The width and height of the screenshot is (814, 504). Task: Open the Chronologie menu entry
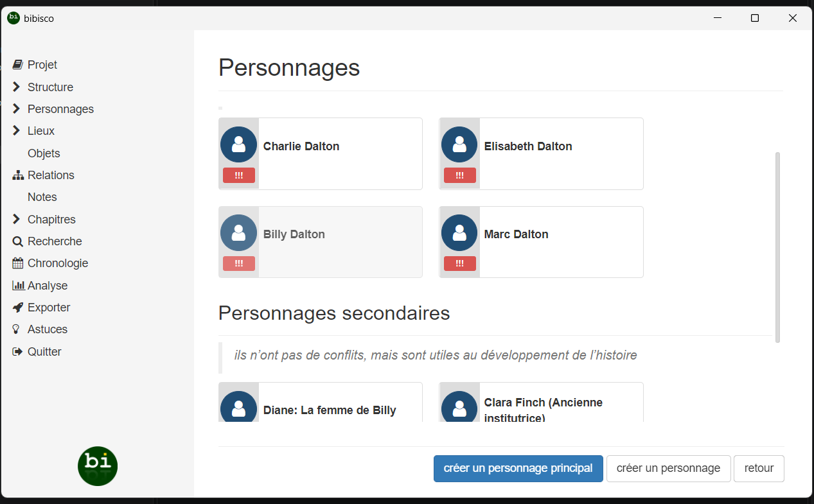tap(58, 263)
